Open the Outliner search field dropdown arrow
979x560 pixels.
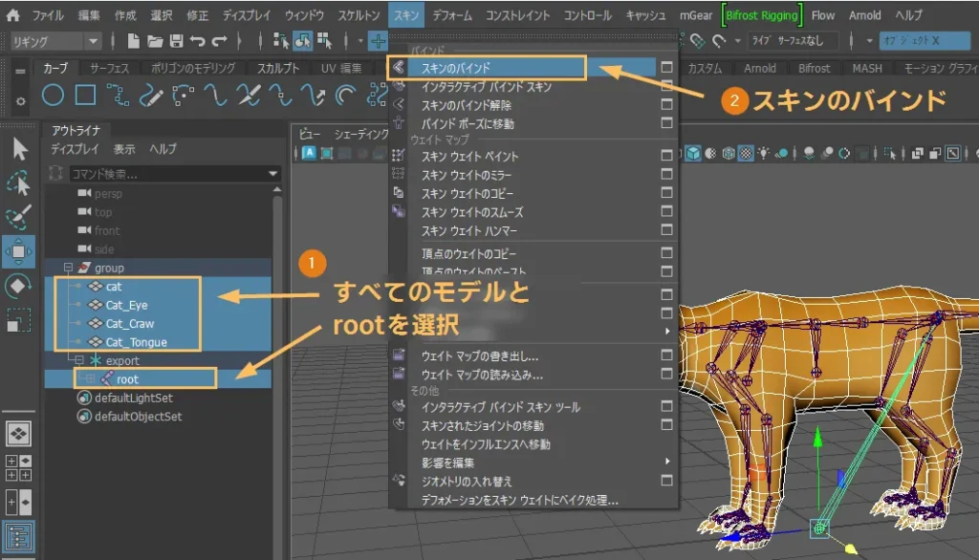[272, 174]
